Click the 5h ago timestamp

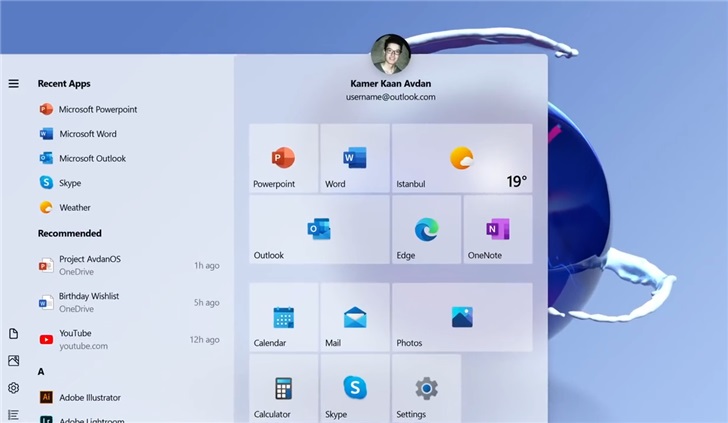pos(207,302)
